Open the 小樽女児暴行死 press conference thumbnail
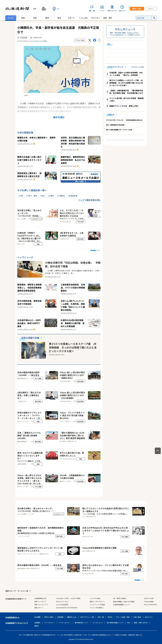This screenshot has height=644, width=162. coord(30,269)
